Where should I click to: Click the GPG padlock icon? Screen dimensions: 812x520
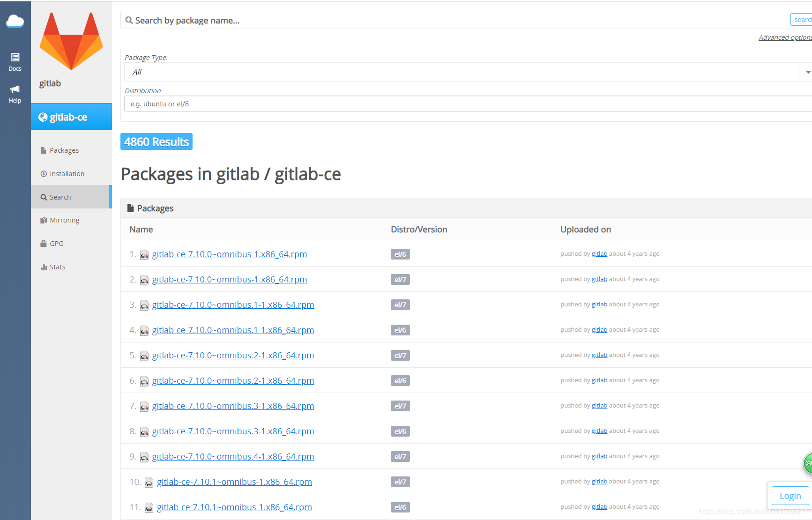coord(43,243)
